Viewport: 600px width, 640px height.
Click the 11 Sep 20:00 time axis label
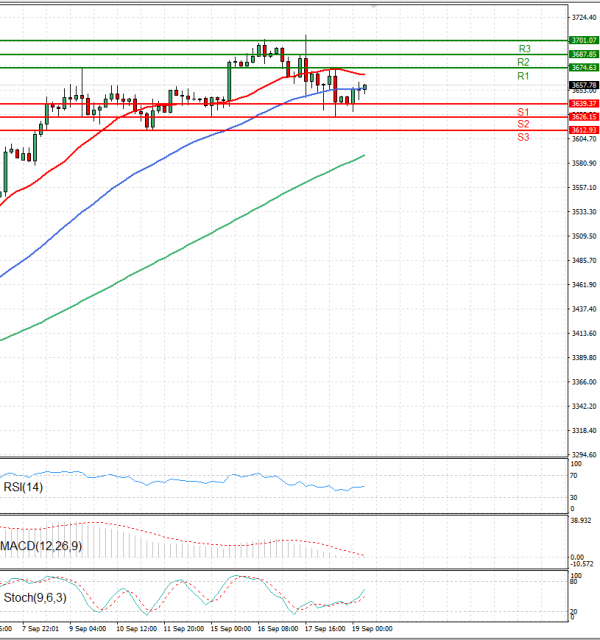184,629
